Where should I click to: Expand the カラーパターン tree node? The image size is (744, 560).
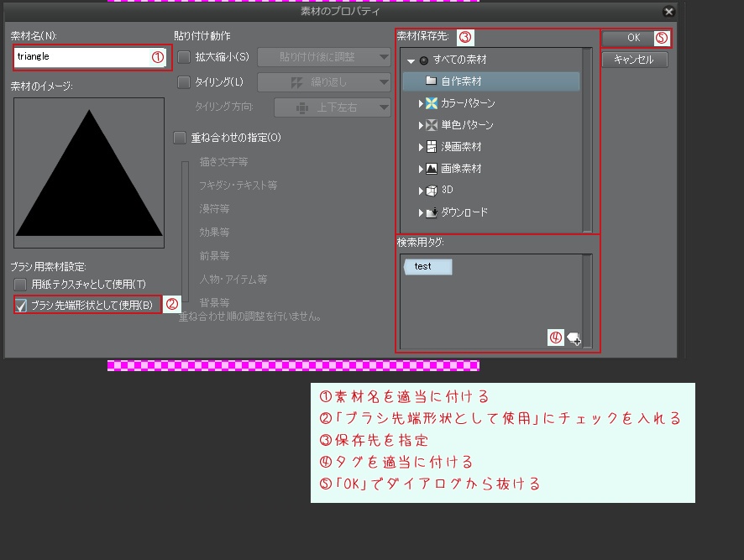[x=421, y=103]
